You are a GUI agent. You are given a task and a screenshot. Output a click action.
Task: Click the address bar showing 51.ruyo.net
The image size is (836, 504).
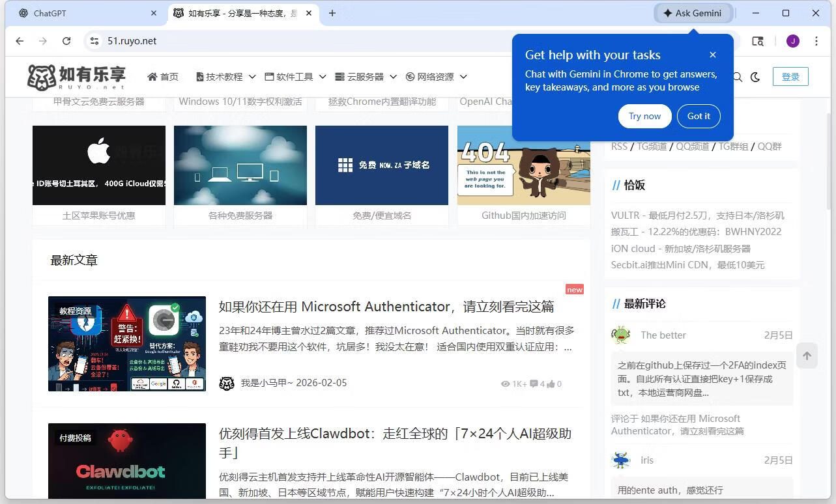point(293,41)
